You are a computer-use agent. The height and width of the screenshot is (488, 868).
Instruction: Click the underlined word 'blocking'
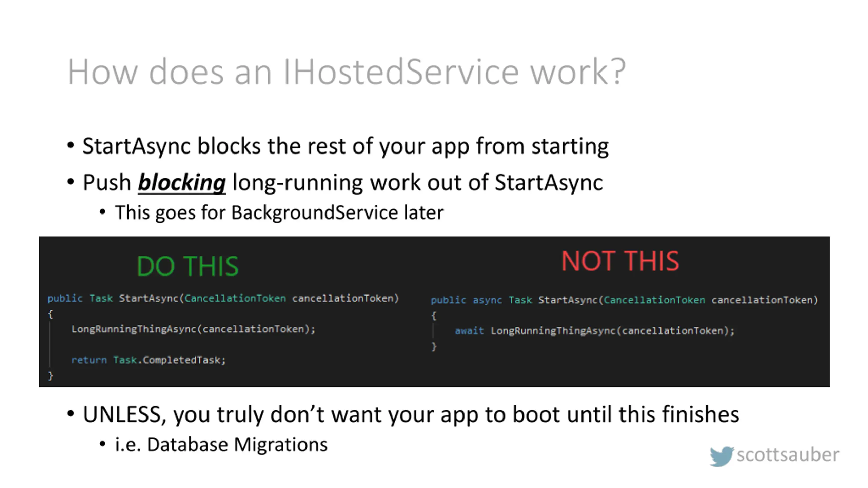point(182,182)
